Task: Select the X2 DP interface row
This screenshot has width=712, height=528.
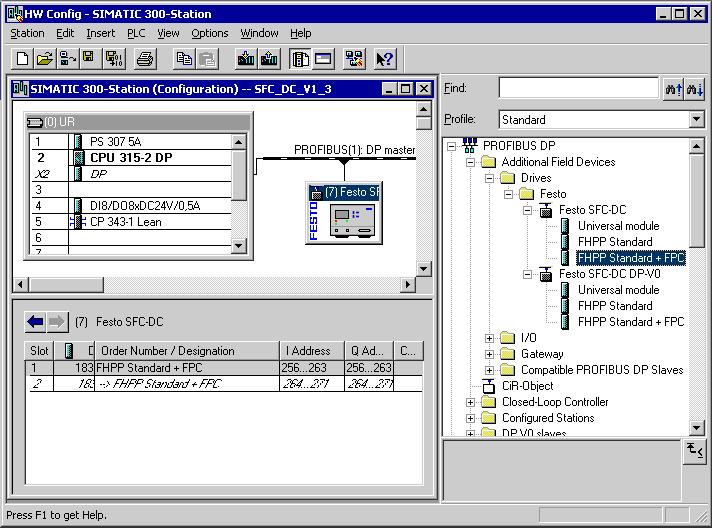Action: point(131,174)
